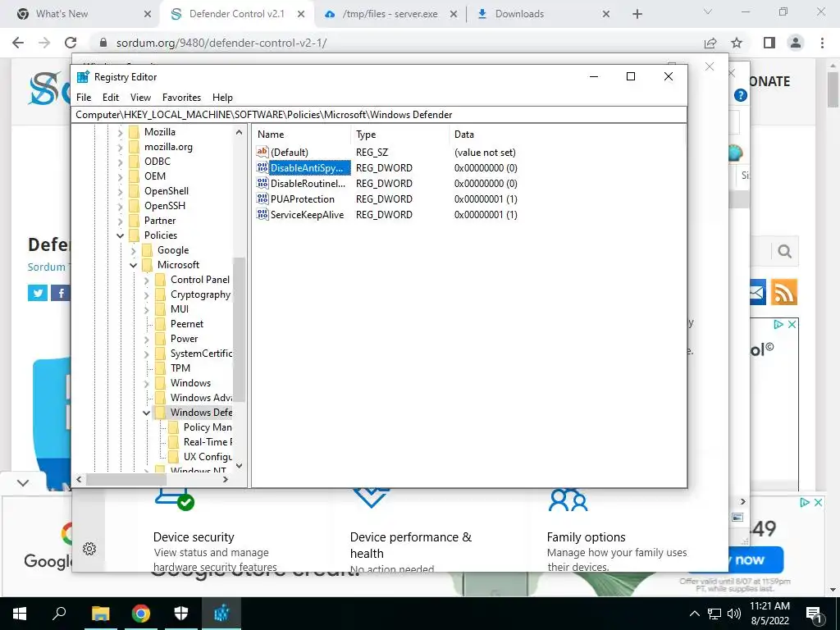Collapse the Policies registry key
Image resolution: width=840 pixels, height=630 pixels.
coord(120,235)
